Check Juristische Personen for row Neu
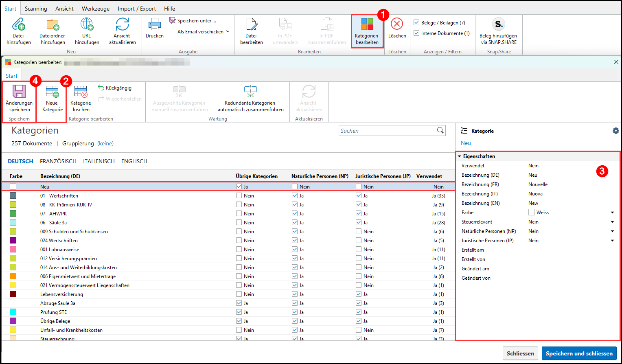 point(359,186)
